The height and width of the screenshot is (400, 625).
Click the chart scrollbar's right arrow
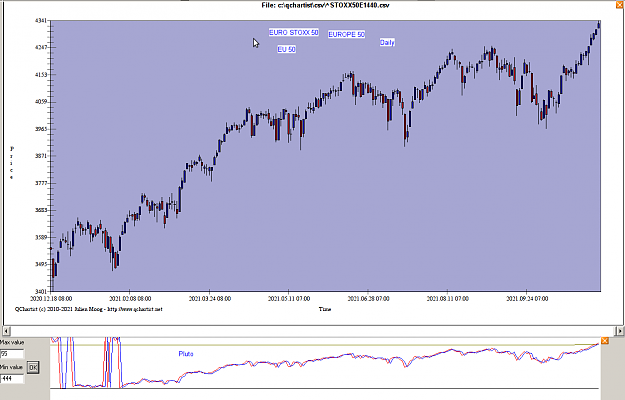pyautogui.click(x=619, y=330)
